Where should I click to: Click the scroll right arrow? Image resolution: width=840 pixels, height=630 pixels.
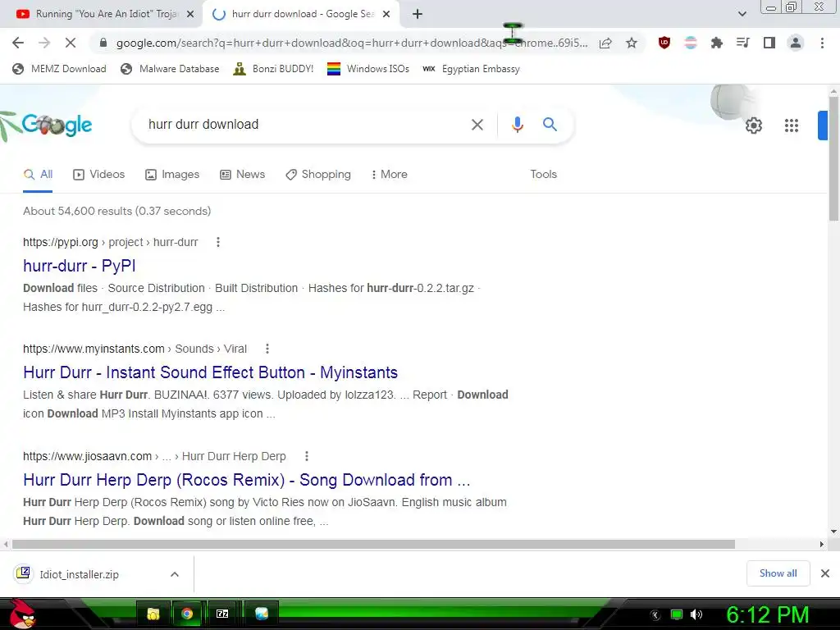[x=821, y=545]
